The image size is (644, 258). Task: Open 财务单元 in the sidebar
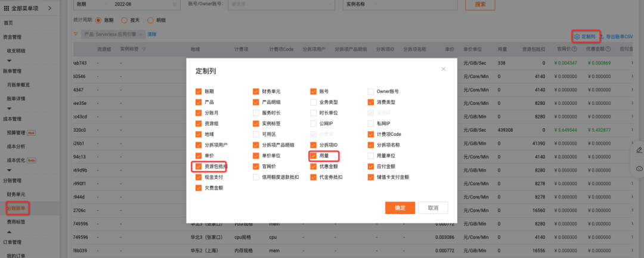click(17, 194)
